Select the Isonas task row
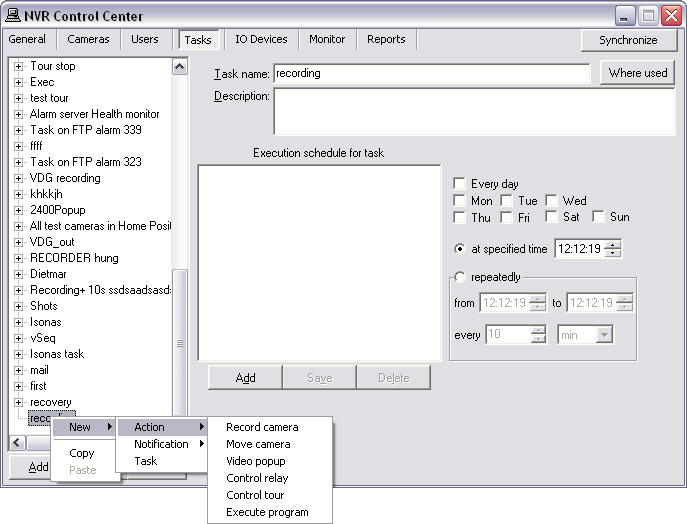This screenshot has height=524, width=687. point(46,322)
